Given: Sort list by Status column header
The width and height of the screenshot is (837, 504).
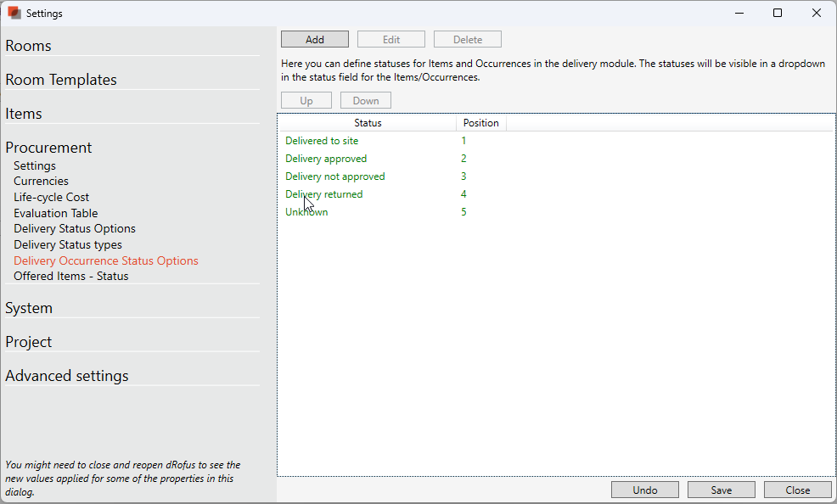Looking at the screenshot, I should coord(368,123).
